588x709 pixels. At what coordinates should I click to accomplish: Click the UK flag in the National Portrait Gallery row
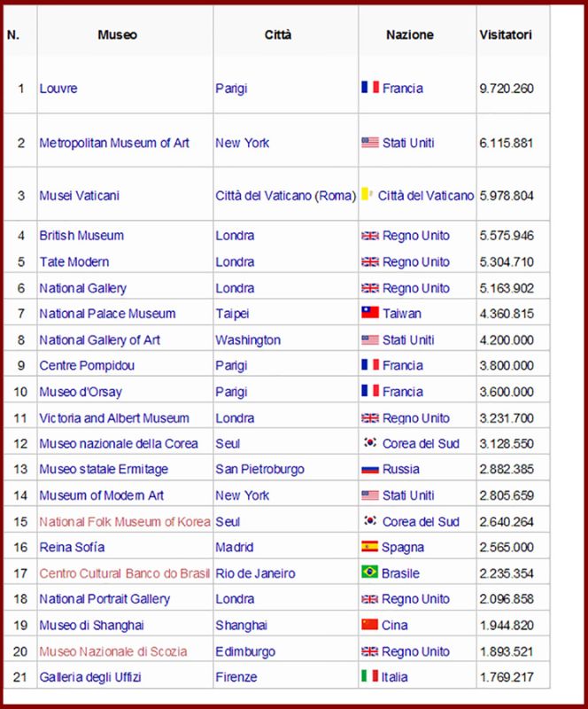(369, 599)
